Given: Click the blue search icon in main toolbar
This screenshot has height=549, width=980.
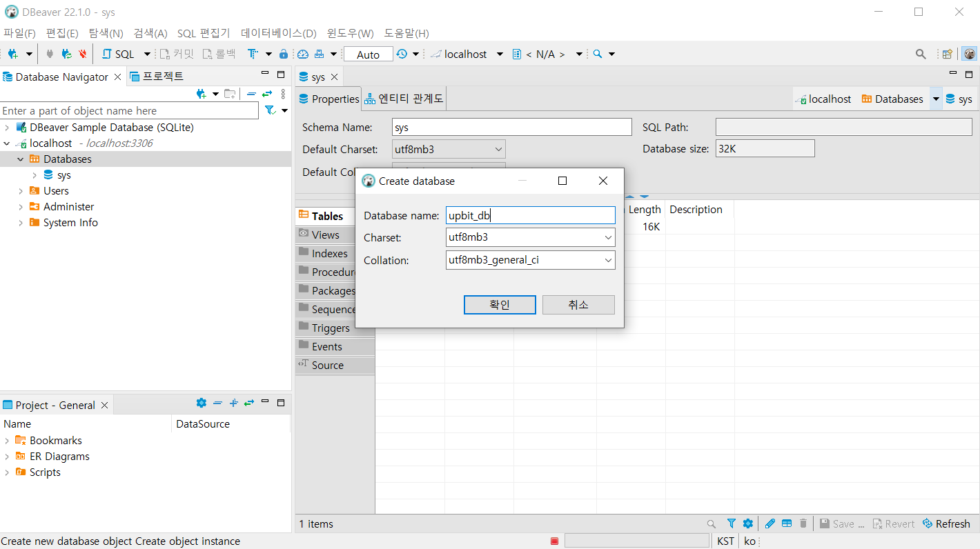Looking at the screenshot, I should pos(598,54).
